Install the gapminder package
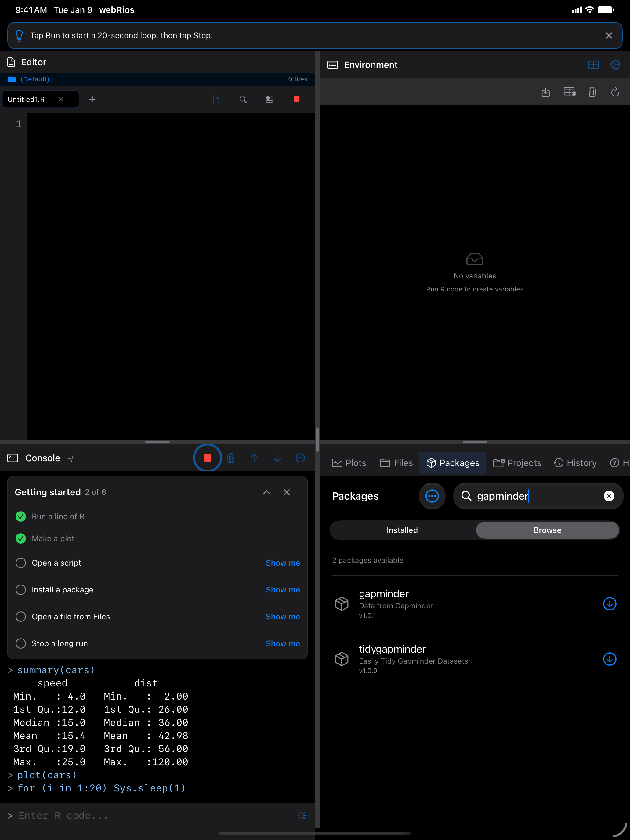 [610, 604]
